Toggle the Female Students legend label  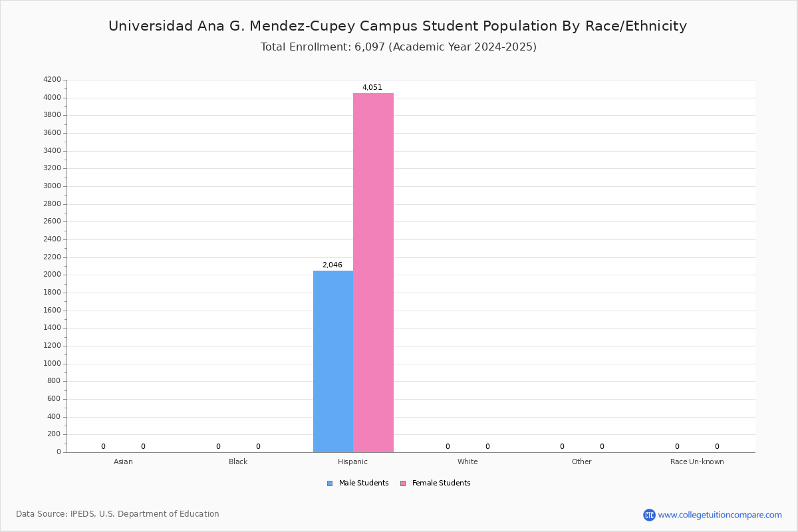pos(441,483)
